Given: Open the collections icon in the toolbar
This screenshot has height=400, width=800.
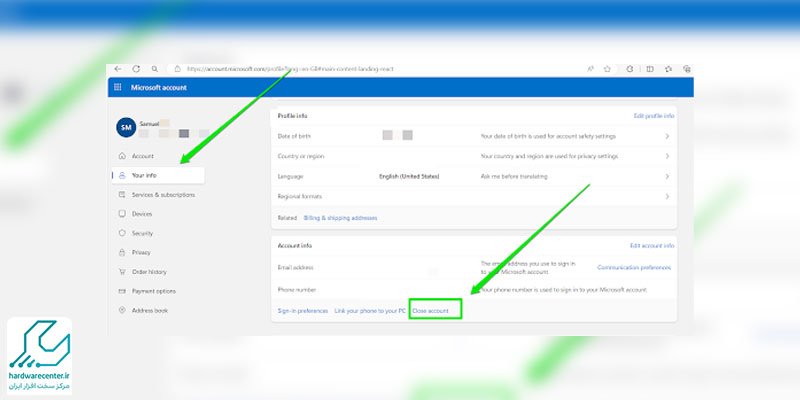Looking at the screenshot, I should [687, 69].
